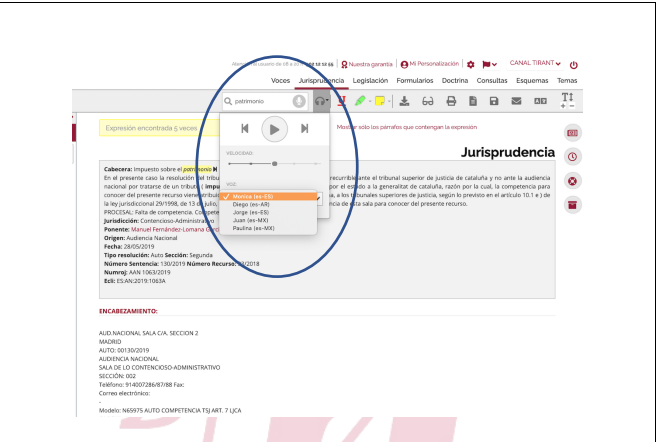Play the audio reading
The image size is (656, 442).
click(274, 129)
